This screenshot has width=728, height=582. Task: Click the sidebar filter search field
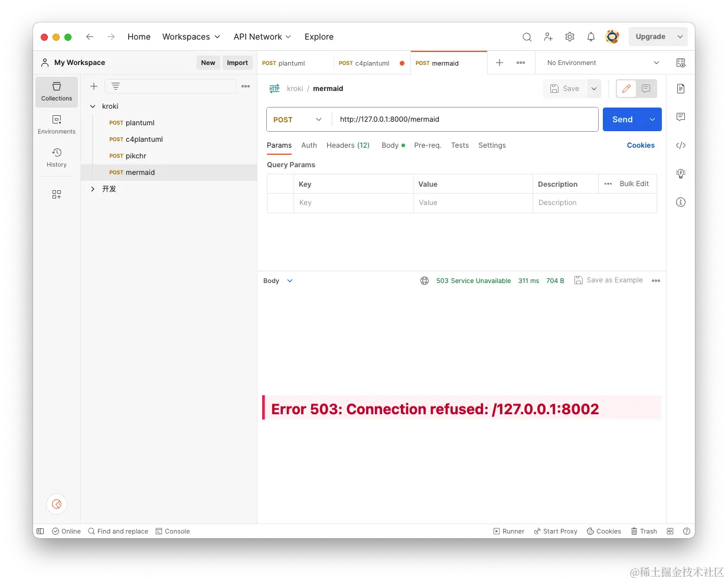171,86
